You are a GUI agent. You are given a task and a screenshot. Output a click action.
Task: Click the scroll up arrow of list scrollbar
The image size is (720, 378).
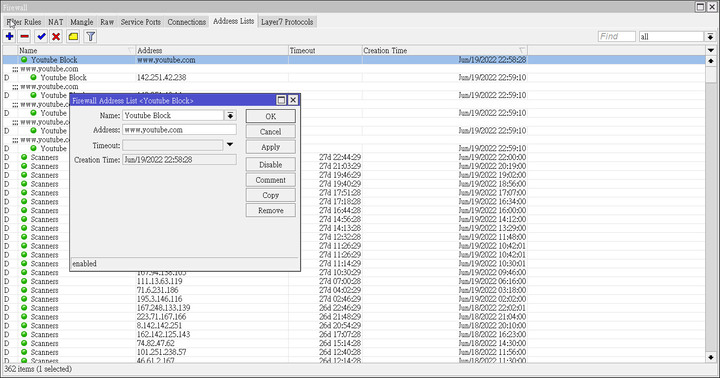[711, 61]
